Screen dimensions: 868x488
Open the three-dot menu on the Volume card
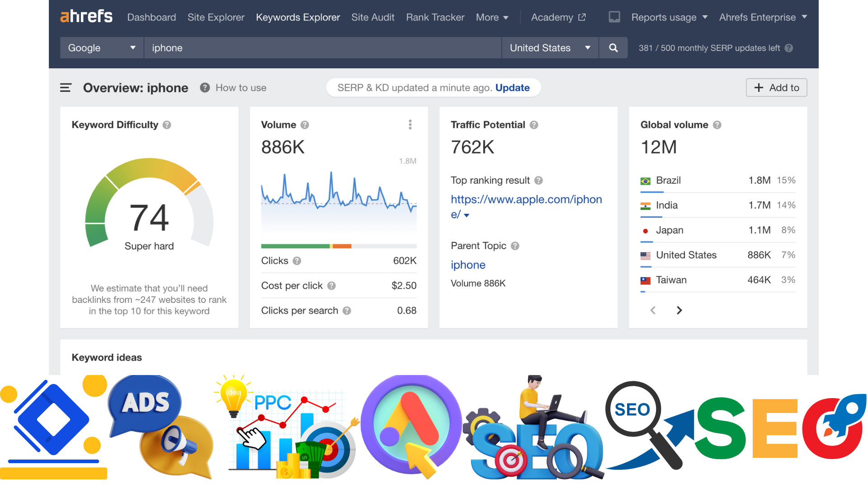(410, 124)
